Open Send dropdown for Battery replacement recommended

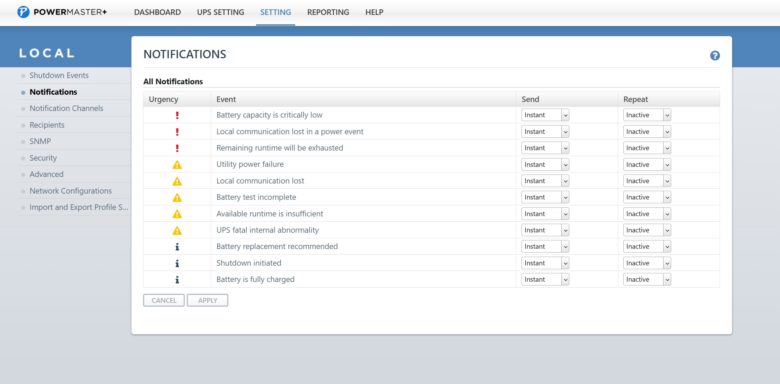click(545, 247)
